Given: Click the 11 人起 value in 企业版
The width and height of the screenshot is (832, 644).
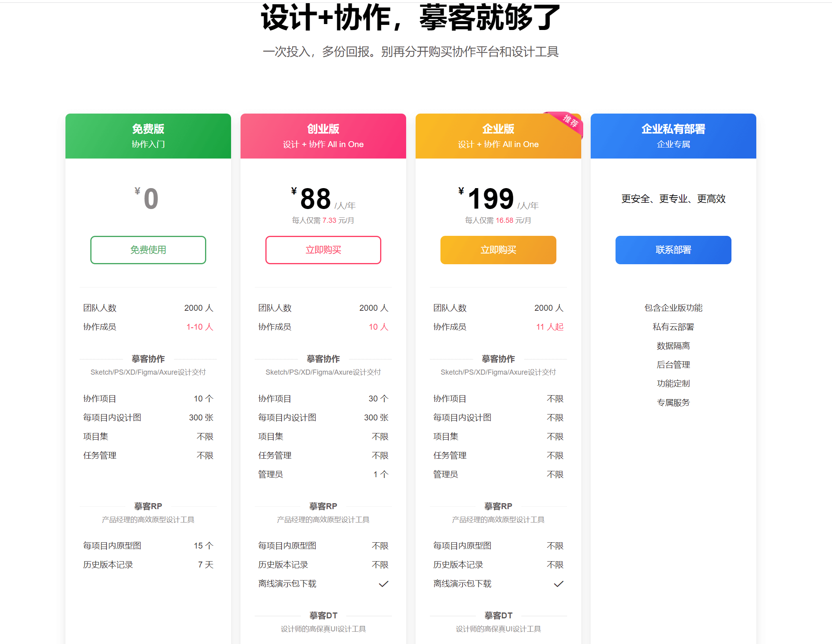Looking at the screenshot, I should (550, 327).
